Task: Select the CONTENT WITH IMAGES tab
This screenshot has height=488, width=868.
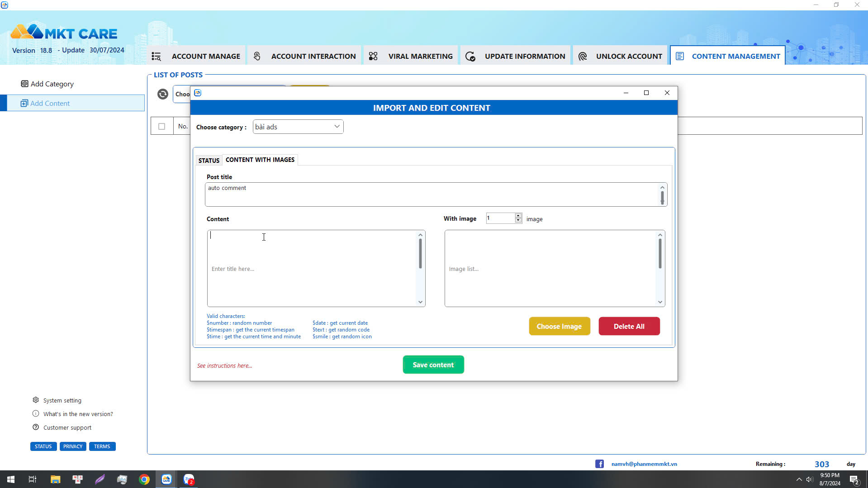Action: click(x=260, y=160)
